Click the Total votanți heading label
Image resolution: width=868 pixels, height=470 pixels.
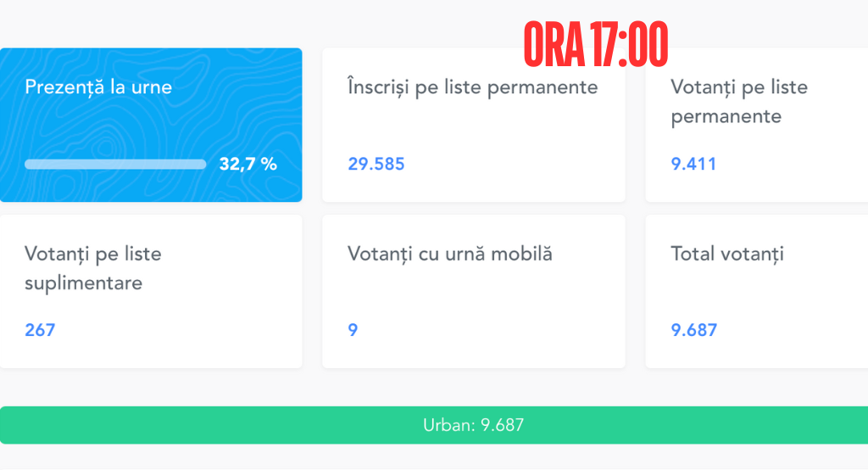point(727,255)
